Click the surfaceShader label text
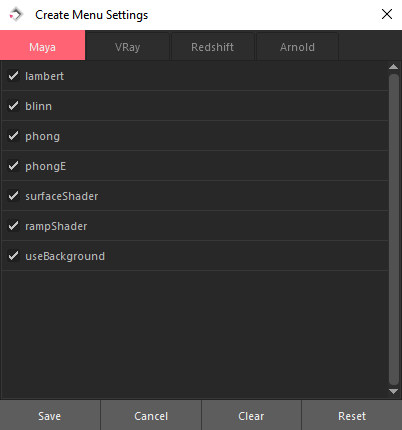The height and width of the screenshot is (430, 402). [x=62, y=196]
